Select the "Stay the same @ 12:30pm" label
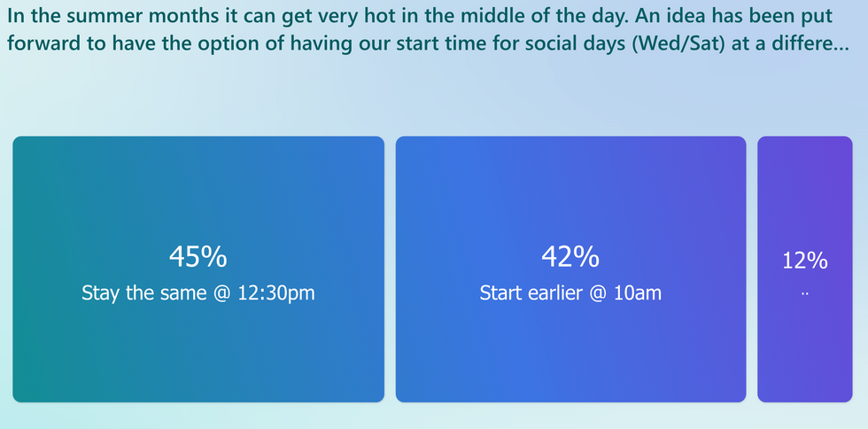This screenshot has width=868, height=429. (198, 292)
